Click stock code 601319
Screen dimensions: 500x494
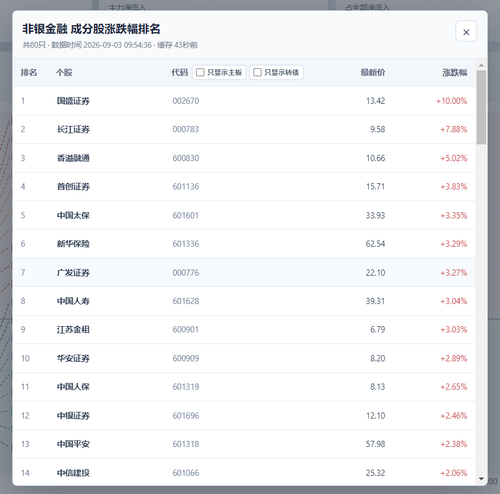pyautogui.click(x=186, y=387)
